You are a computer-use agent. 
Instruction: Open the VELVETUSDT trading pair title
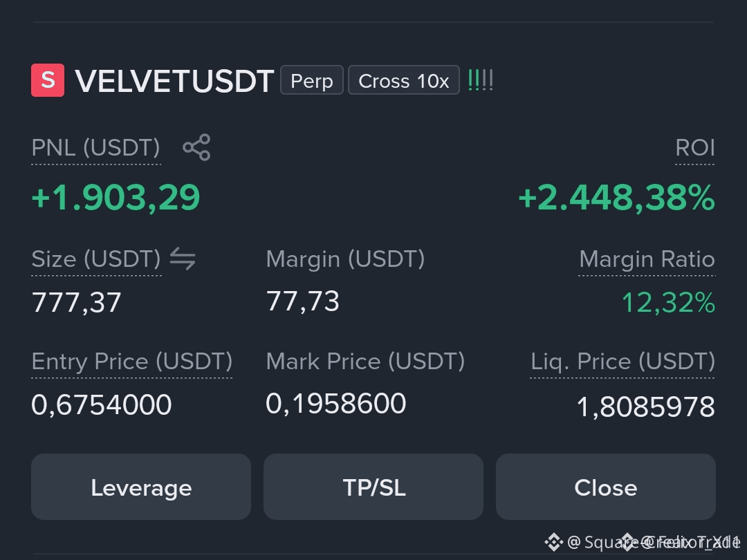tap(174, 81)
